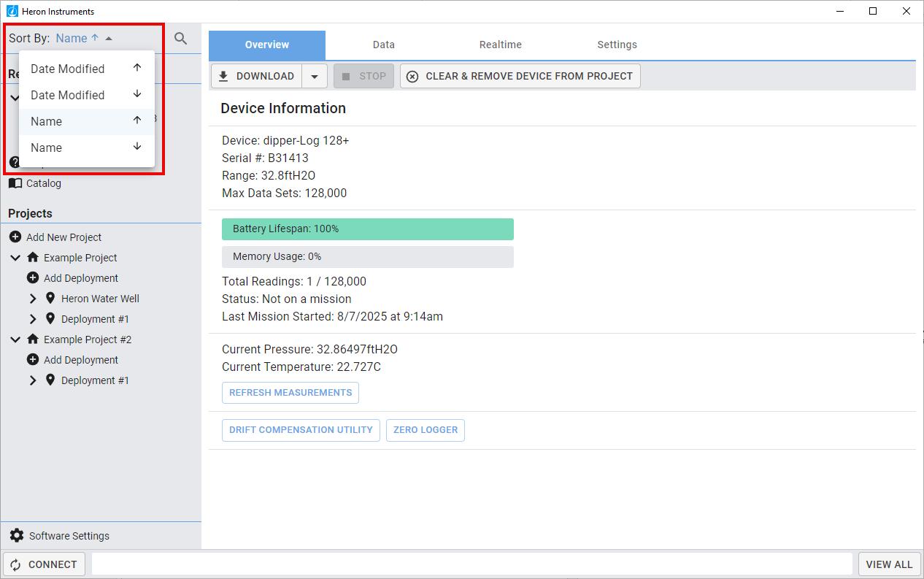The image size is (924, 579).
Task: Click the Heron Water Well location pin icon
Action: pos(50,299)
